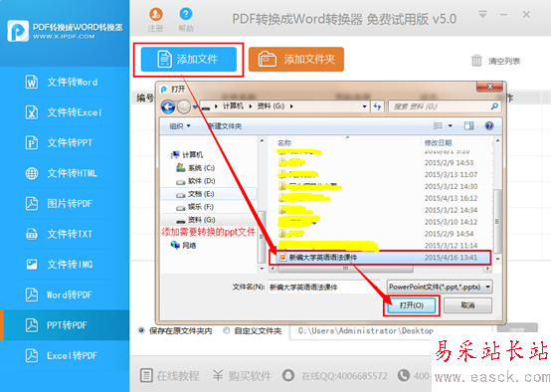551x392 pixels.
Task: Select 资料 (G:) drive
Action: (x=196, y=220)
